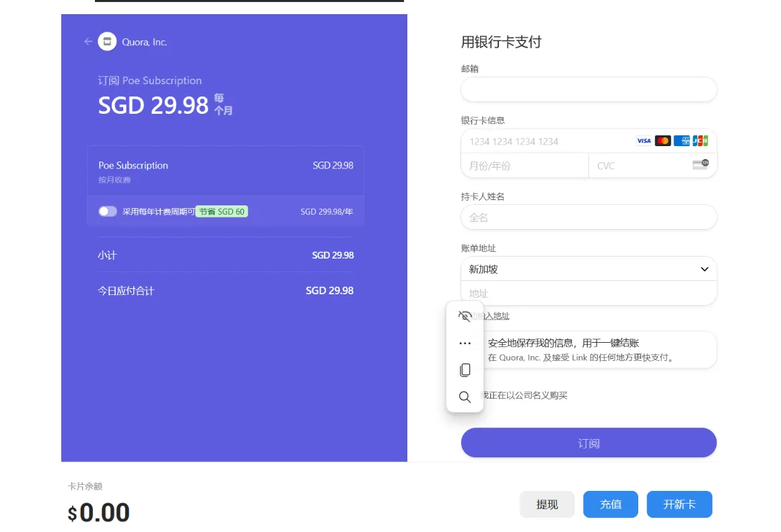Click the magnifier search icon in floating toolbar
The width and height of the screenshot is (781, 532).
(x=465, y=397)
